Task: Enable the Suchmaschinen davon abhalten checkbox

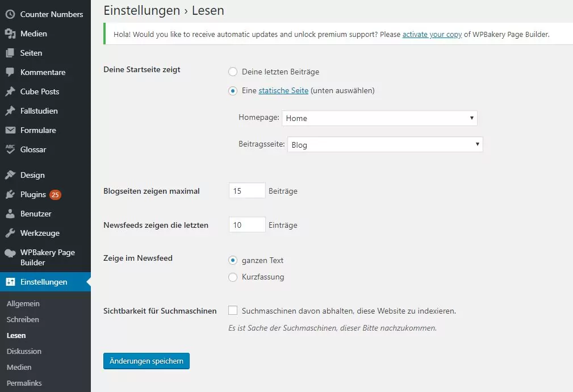Action: click(233, 310)
